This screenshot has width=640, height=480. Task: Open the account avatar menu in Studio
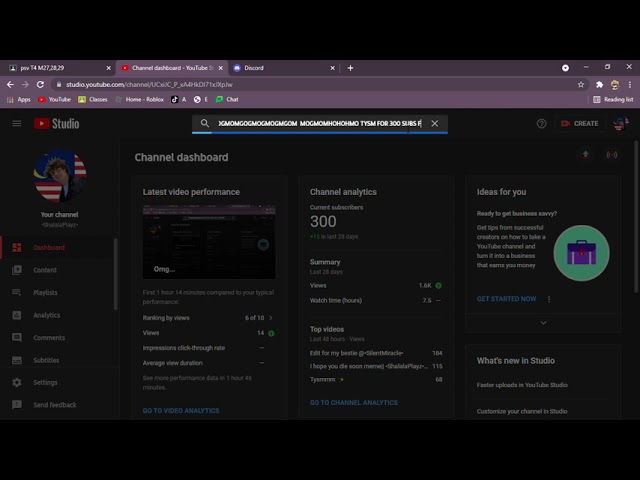[x=620, y=123]
